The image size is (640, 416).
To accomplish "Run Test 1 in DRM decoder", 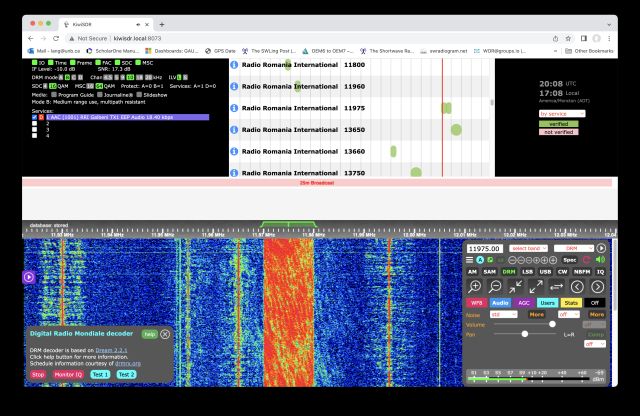I will click(x=100, y=375).
